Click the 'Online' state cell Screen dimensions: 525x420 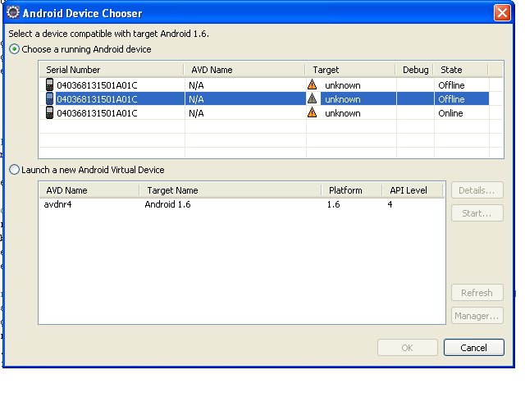[x=450, y=113]
